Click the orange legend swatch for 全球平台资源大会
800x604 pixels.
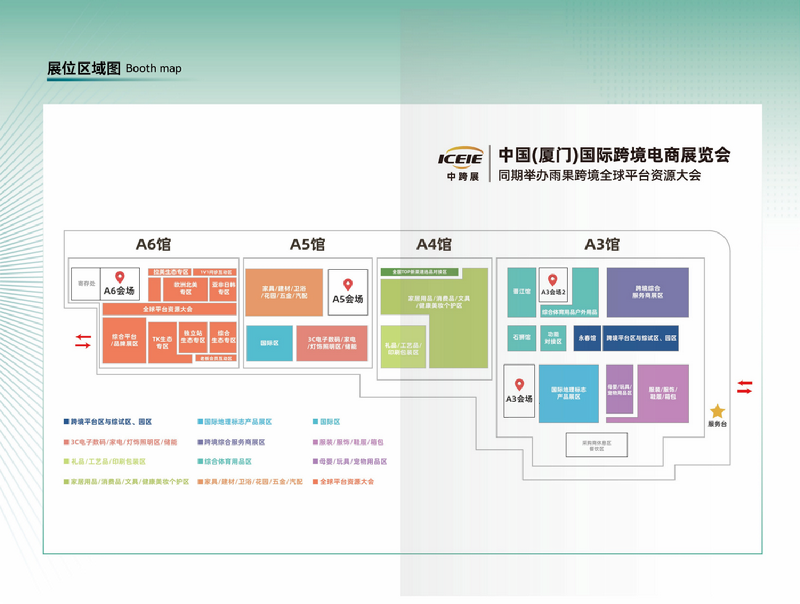click(315, 481)
